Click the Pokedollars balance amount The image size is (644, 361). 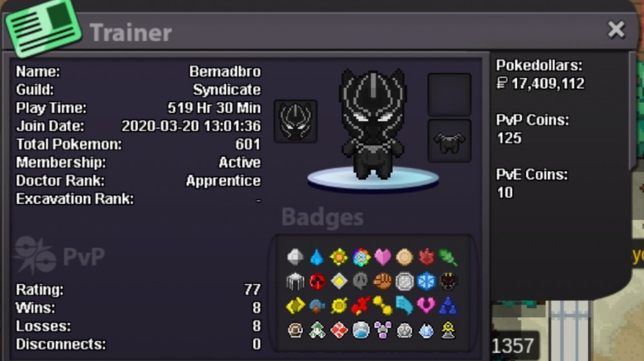pyautogui.click(x=540, y=84)
